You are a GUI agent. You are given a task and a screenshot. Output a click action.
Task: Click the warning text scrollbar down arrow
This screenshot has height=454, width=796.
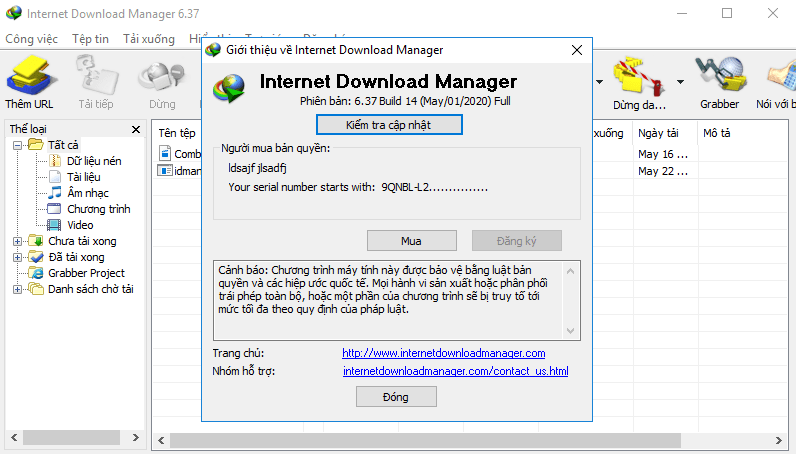tap(572, 332)
